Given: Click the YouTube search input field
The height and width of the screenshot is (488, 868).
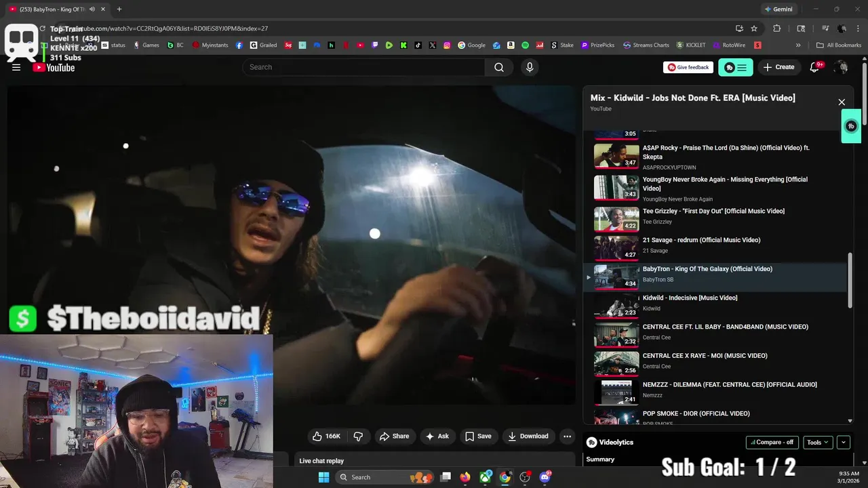Looking at the screenshot, I should (363, 67).
